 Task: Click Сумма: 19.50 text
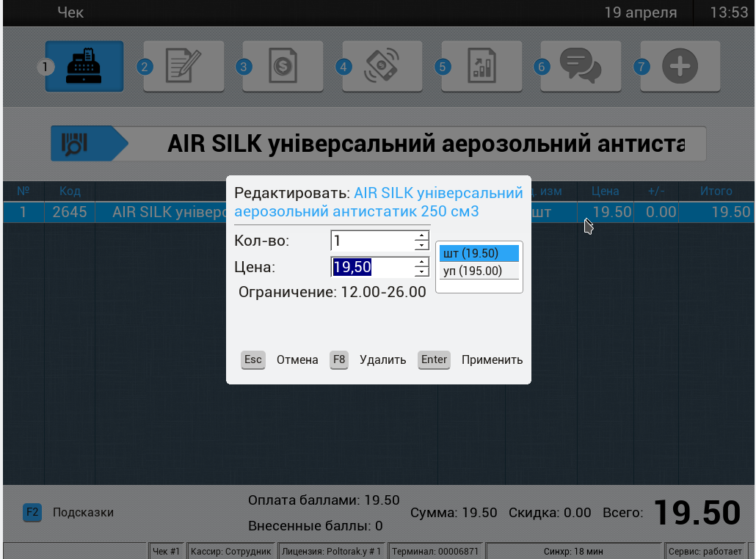click(454, 512)
